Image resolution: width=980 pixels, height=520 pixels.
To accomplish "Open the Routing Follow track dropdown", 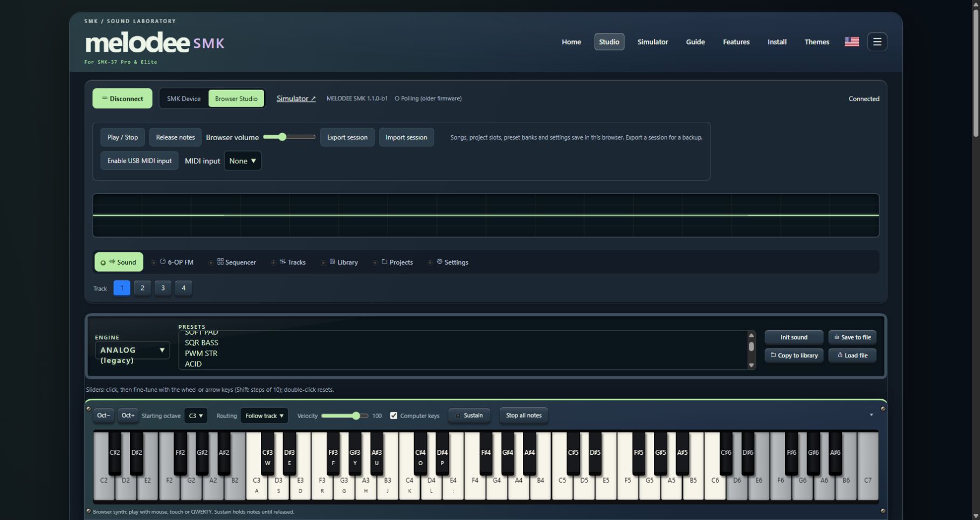I will pyautogui.click(x=264, y=415).
